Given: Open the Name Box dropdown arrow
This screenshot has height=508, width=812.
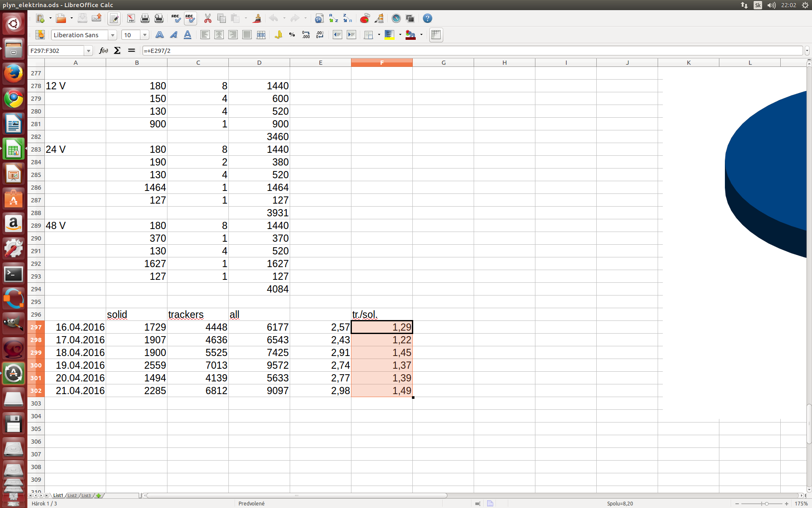Looking at the screenshot, I should coord(88,51).
